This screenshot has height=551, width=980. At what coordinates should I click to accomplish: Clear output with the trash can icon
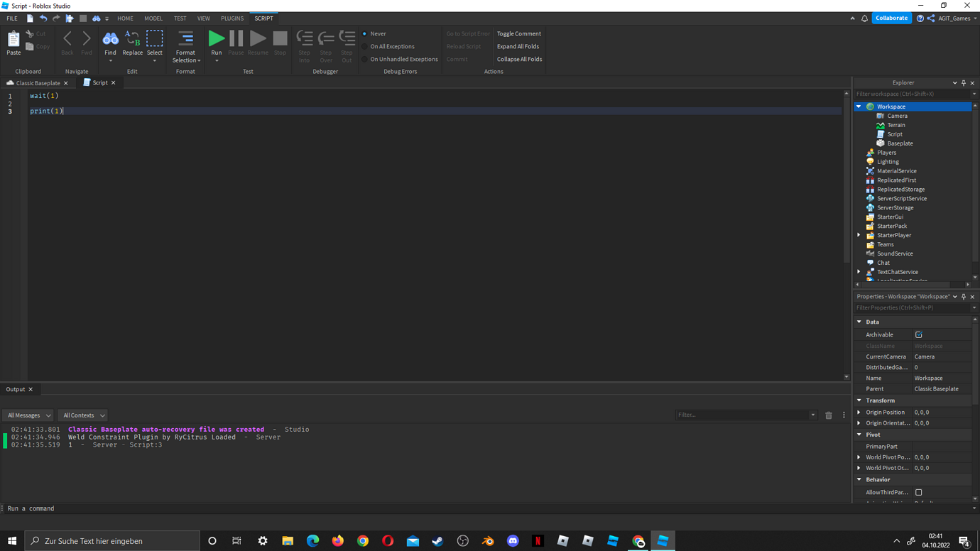(828, 415)
